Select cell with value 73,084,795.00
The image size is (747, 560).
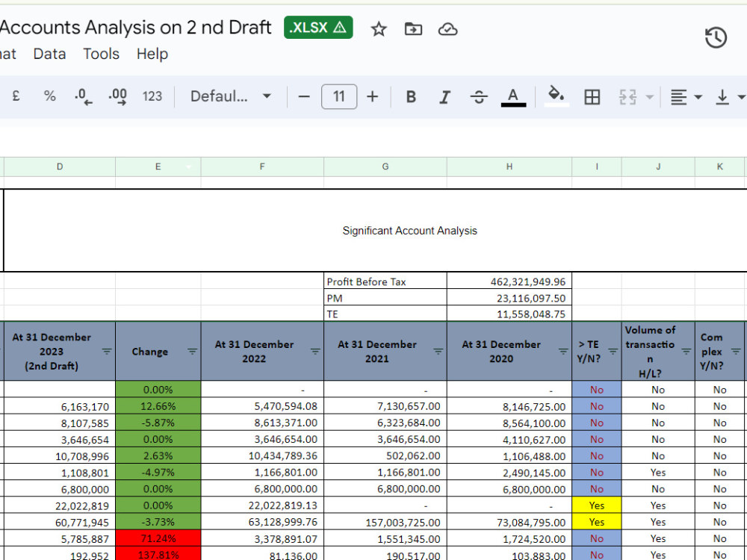[x=509, y=522]
